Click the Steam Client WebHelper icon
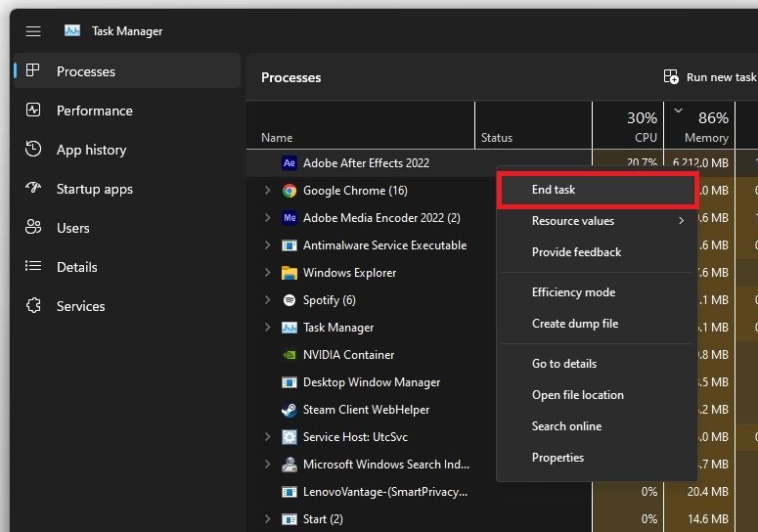This screenshot has height=532, width=758. point(290,410)
